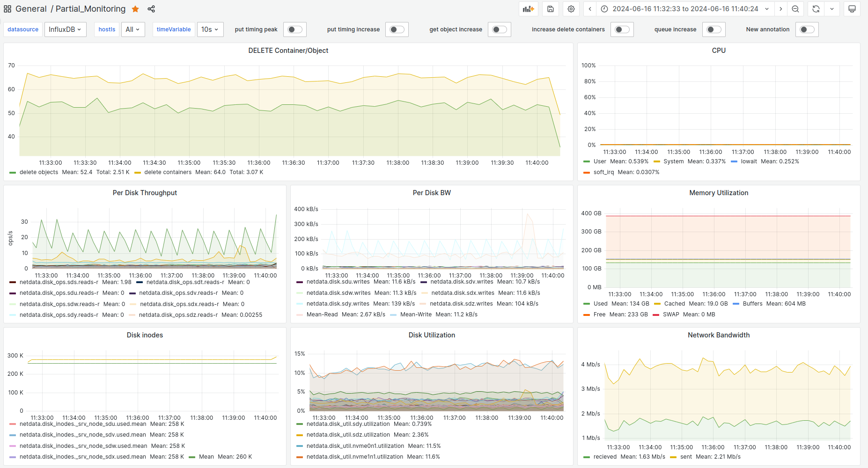Click the share dashboard icon
This screenshot has width=868, height=468.
[x=151, y=9]
